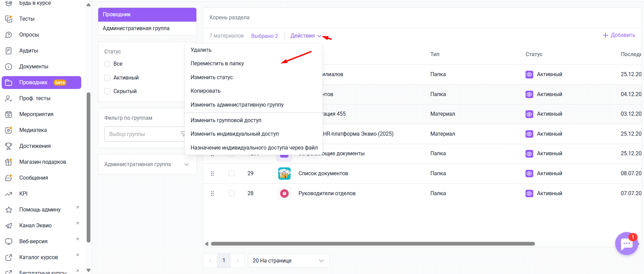The width and height of the screenshot is (644, 274).
Task: Click the gift icon for Магазин подарков
Action: [9, 162]
